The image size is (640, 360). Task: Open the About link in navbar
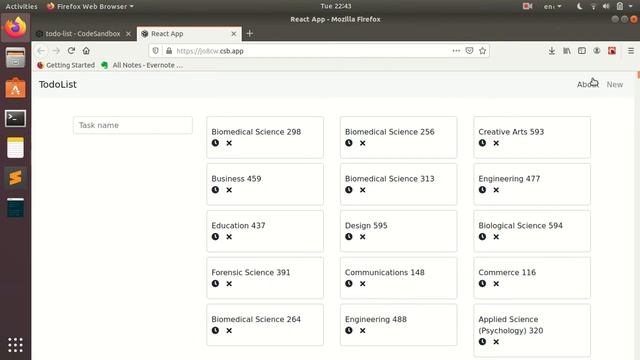coord(587,84)
